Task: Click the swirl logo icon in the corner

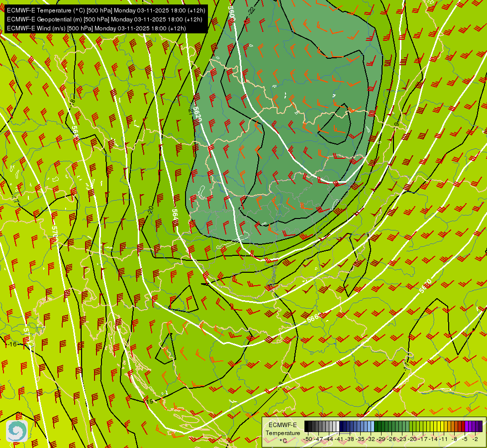Action: [x=17, y=431]
